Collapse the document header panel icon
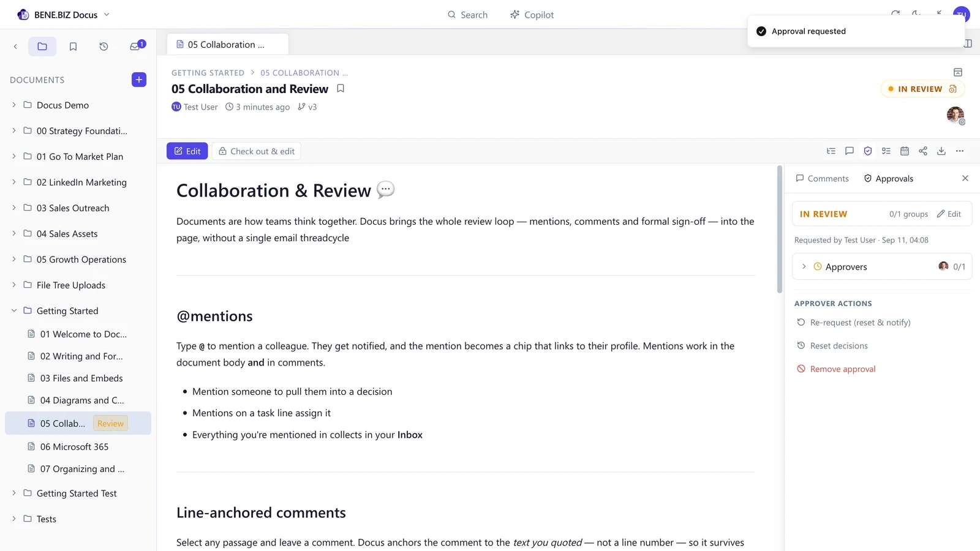 (x=958, y=72)
